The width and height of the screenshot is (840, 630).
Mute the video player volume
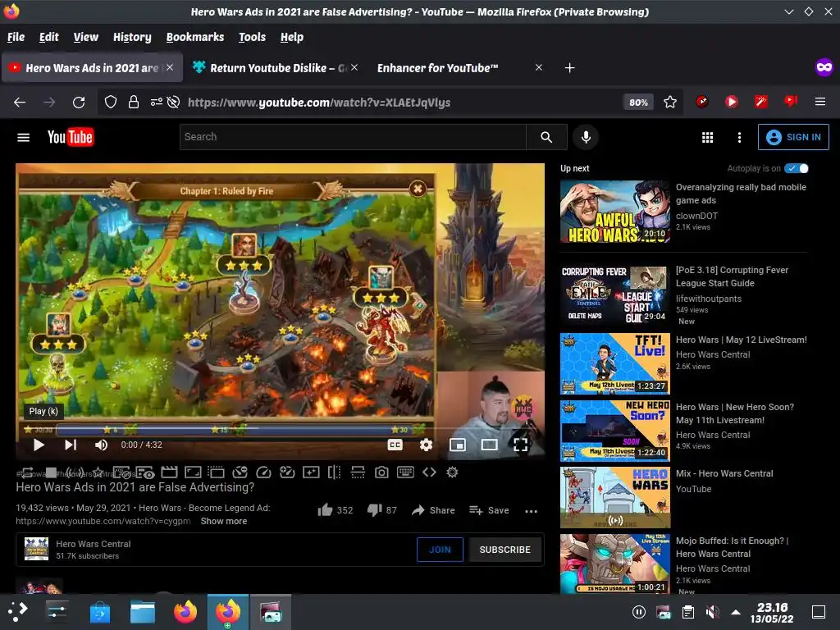101,445
